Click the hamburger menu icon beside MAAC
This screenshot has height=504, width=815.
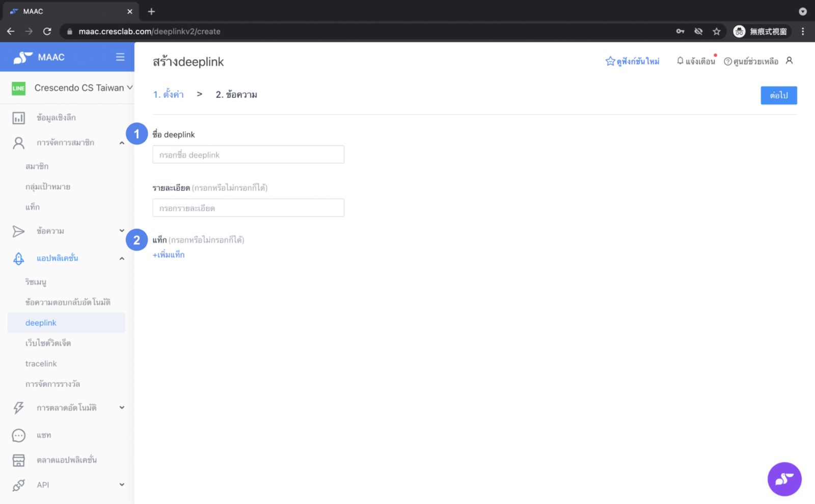(120, 57)
